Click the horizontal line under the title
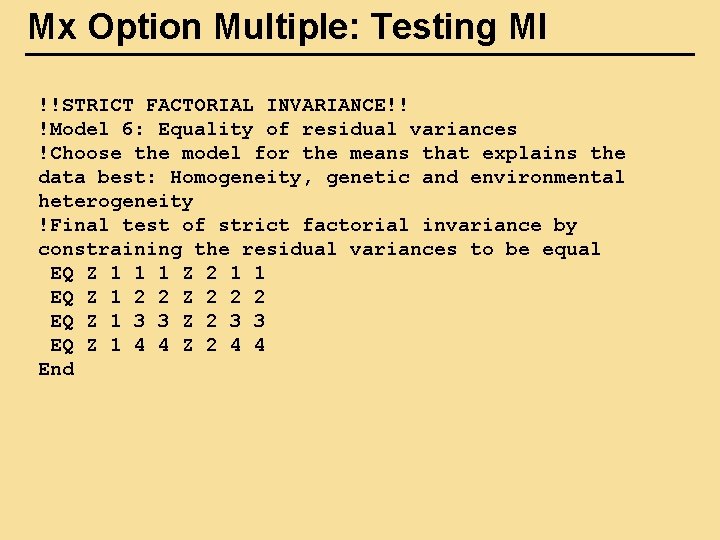 tap(360, 54)
